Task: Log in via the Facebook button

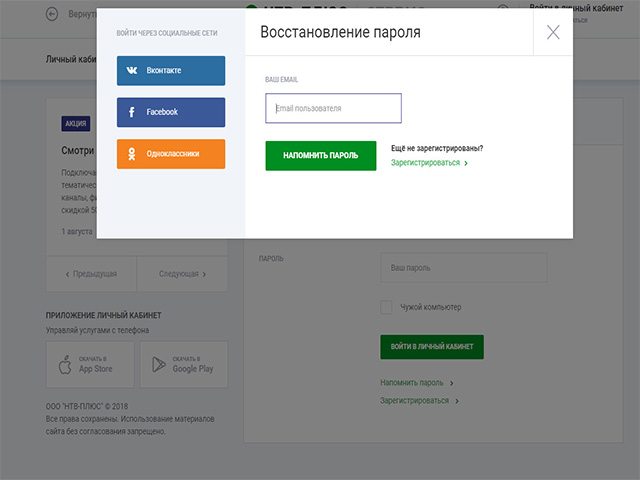Action: click(x=171, y=112)
